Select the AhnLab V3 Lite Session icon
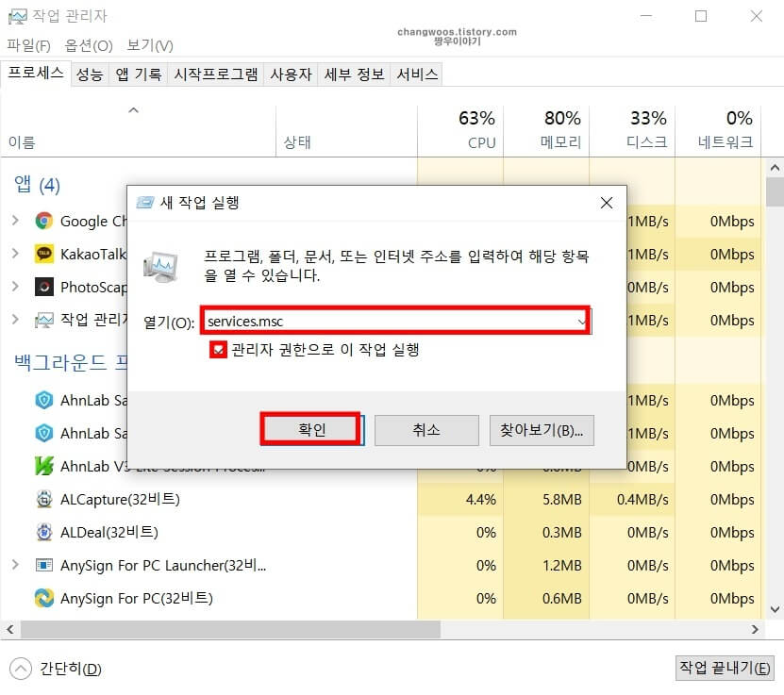The height and width of the screenshot is (695, 784). point(44,466)
